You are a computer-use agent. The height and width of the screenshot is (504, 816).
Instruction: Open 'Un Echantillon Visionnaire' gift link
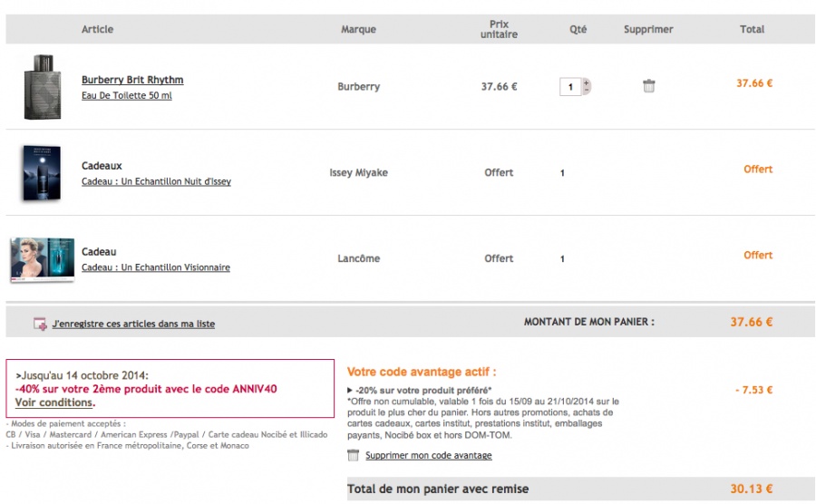click(155, 267)
